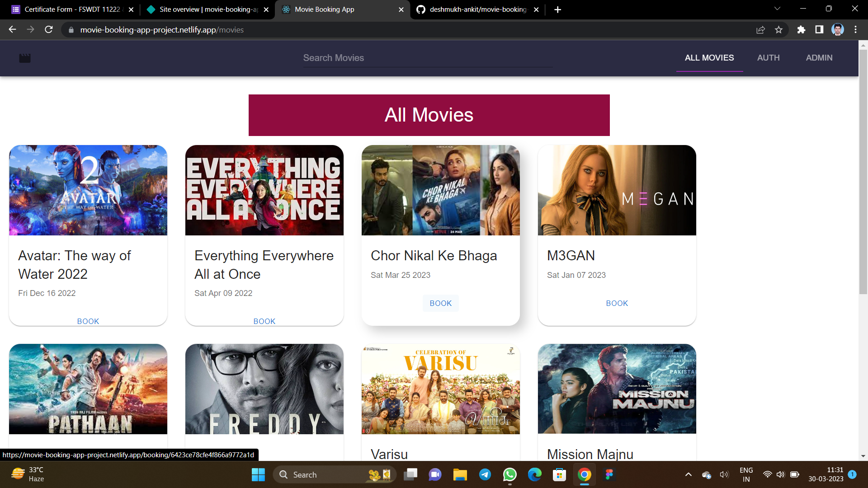Open the Chrome extensions puzzle icon

click(801, 30)
